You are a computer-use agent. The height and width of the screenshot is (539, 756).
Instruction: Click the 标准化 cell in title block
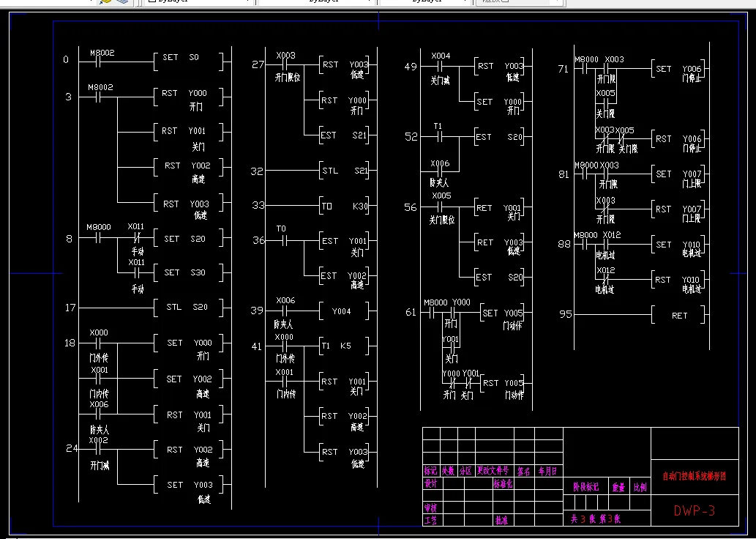[502, 483]
